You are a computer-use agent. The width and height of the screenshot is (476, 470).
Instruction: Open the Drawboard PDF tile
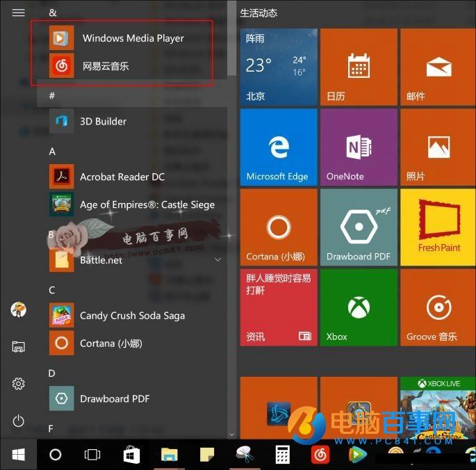click(359, 227)
